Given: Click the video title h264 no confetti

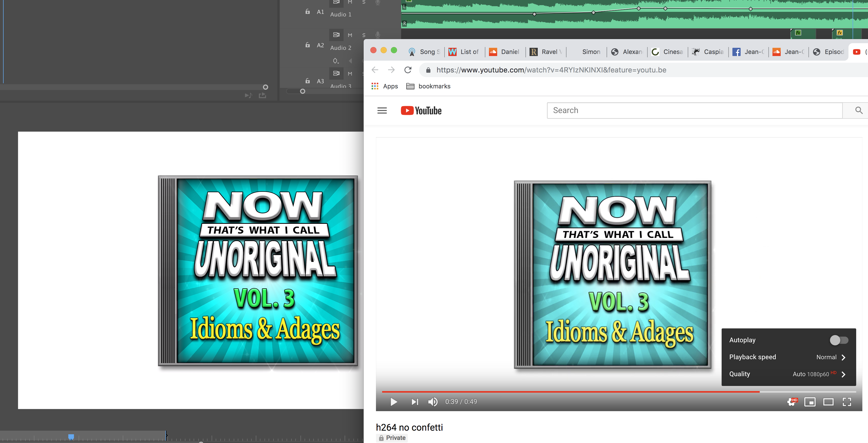Looking at the screenshot, I should point(409,428).
